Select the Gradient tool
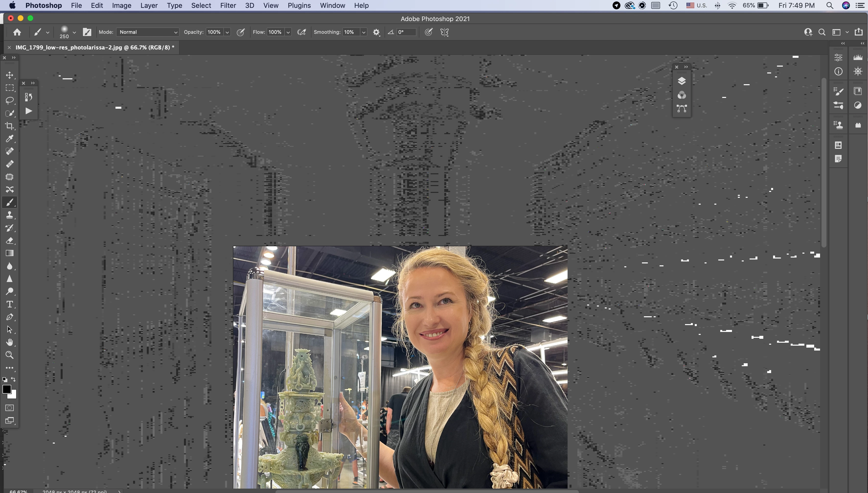868x493 pixels. click(10, 253)
